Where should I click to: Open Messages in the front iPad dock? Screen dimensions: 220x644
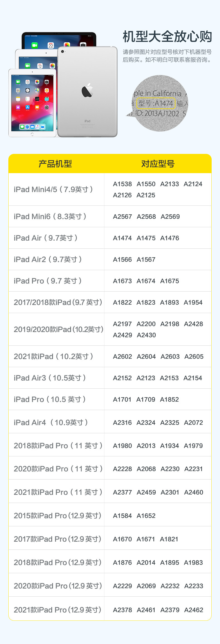click(x=22, y=127)
